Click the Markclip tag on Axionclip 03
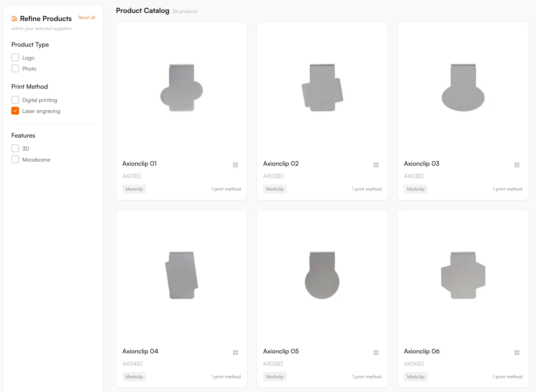 point(416,189)
